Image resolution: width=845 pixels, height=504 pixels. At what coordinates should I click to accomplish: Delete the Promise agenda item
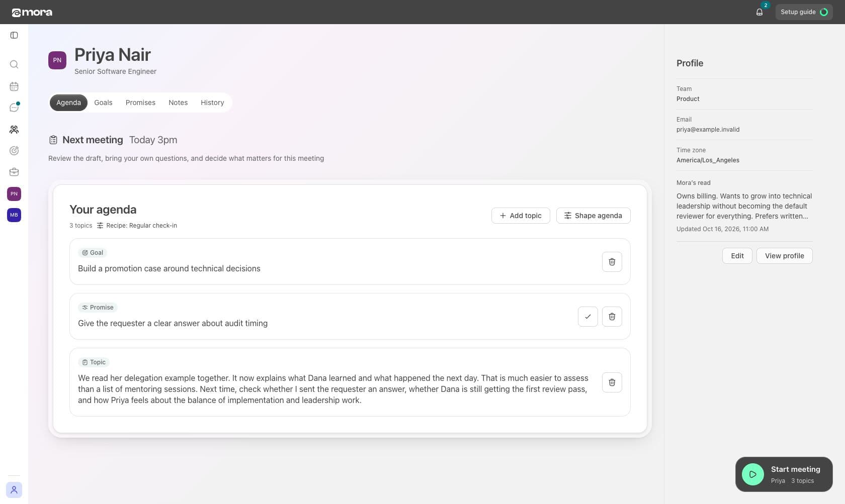point(612,317)
